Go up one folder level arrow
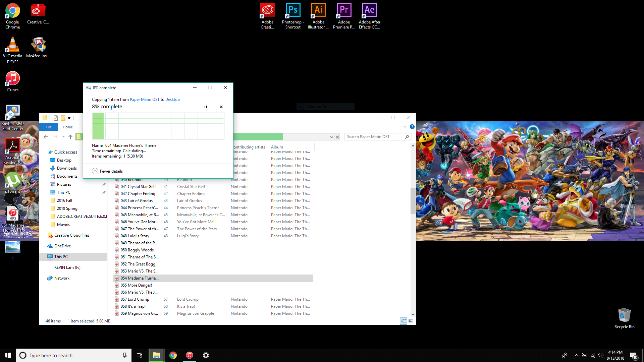644x362 pixels. [70, 137]
